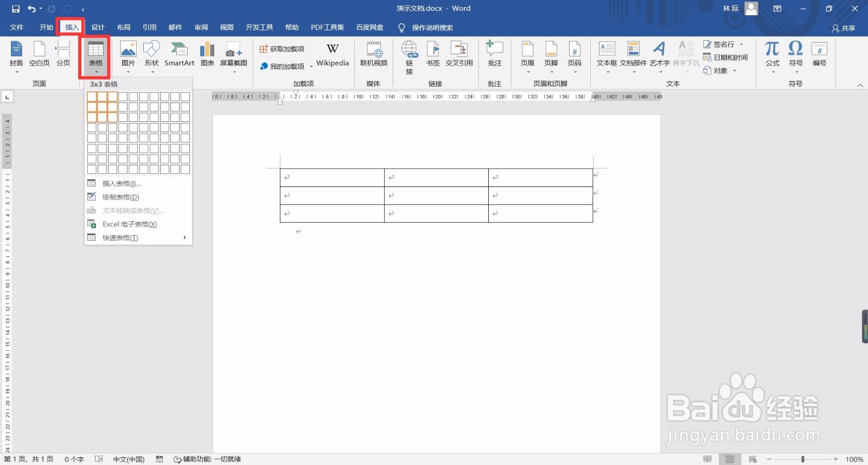Insert a Symbol (符号)

tap(795, 56)
